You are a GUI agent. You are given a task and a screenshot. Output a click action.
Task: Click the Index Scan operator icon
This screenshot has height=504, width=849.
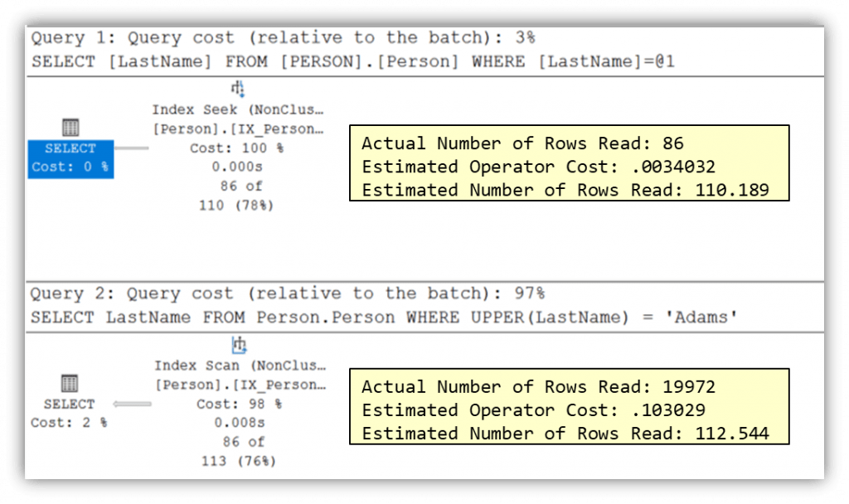pyautogui.click(x=239, y=345)
